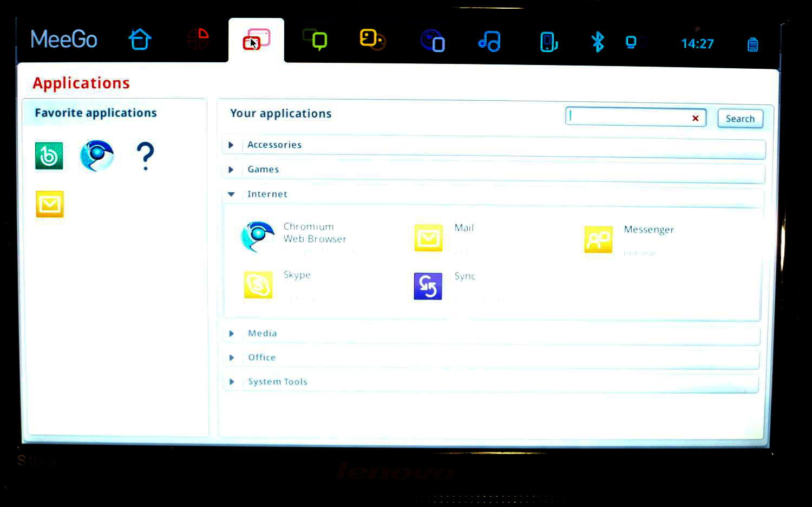Launch Mail icon in Internet list
Viewport: 812px width, 507px height.
pos(429,238)
